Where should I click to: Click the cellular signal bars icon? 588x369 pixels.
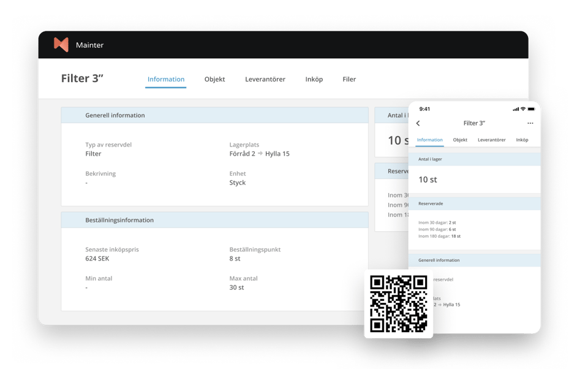coord(515,109)
